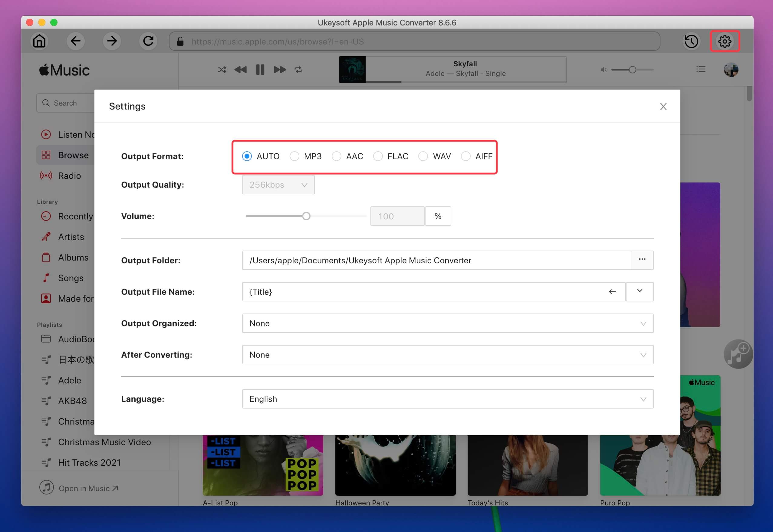Click the skip forward icon
Screen dimensions: 773x532
(279, 70)
